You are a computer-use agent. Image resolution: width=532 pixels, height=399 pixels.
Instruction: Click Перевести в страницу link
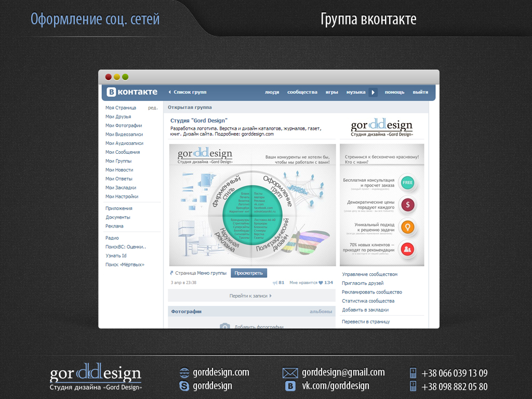pos(366,321)
